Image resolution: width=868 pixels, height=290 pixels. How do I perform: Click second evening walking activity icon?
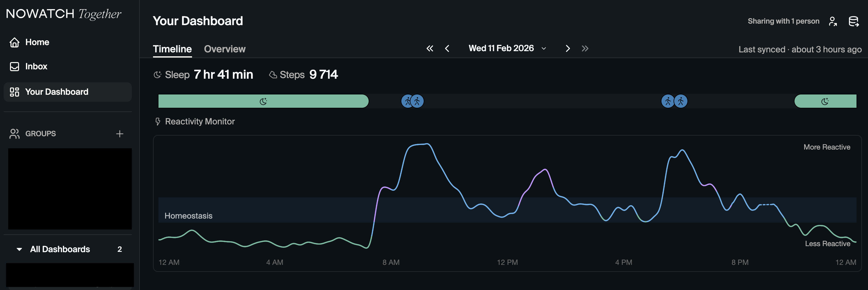[x=681, y=101]
